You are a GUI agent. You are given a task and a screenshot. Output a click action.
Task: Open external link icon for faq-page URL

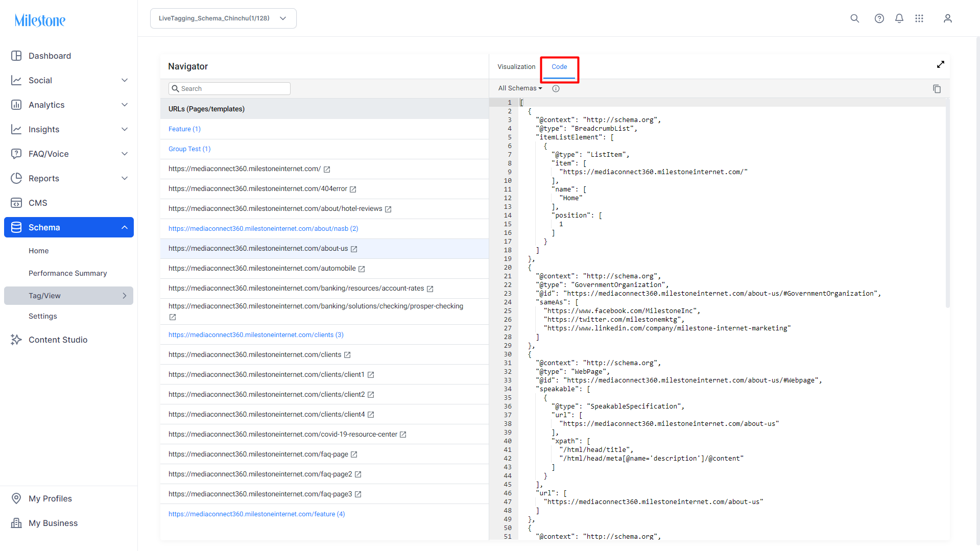[354, 454]
